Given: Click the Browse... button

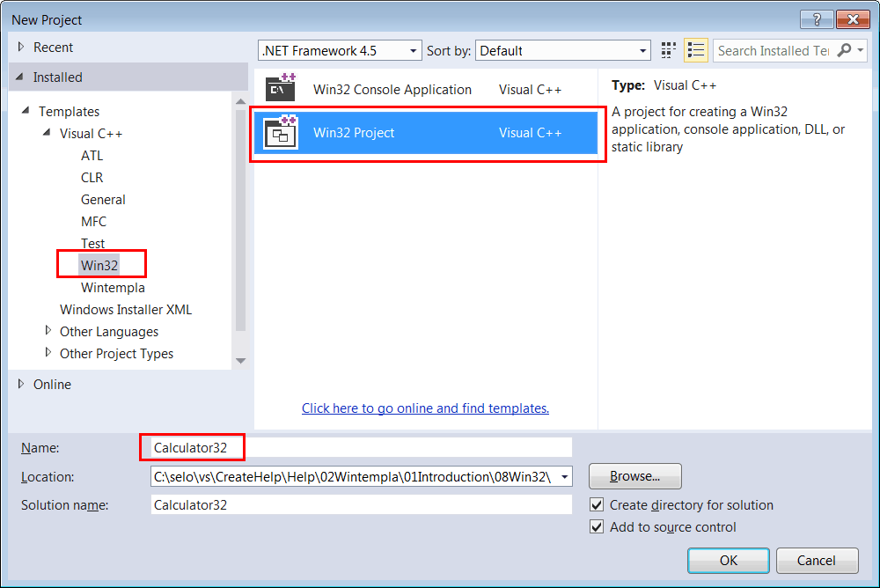Looking at the screenshot, I should tap(635, 476).
